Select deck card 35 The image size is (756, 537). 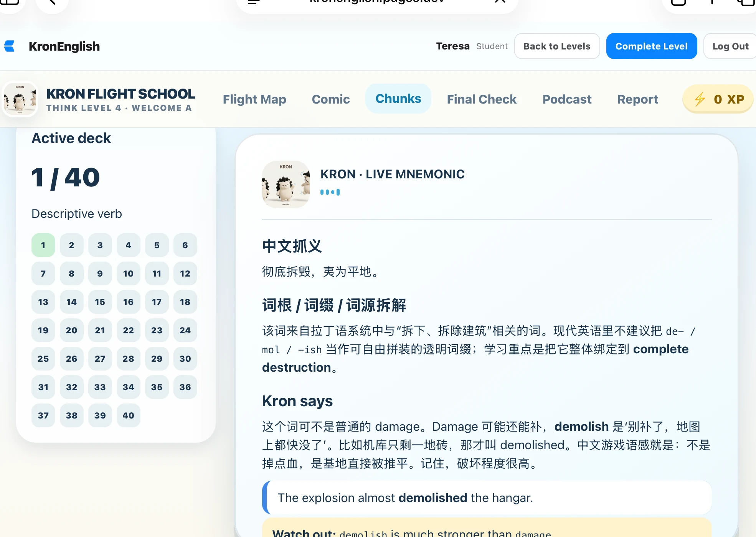(x=157, y=387)
